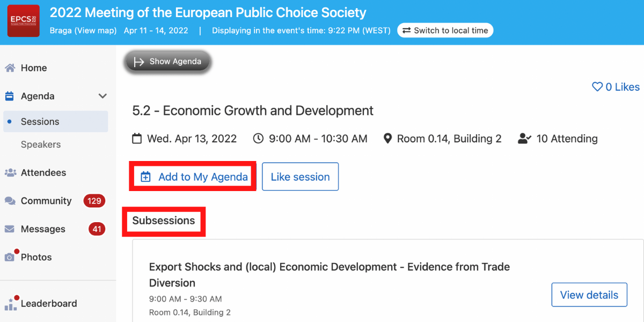
Task: Click the Attendees people icon
Action: coord(10,172)
